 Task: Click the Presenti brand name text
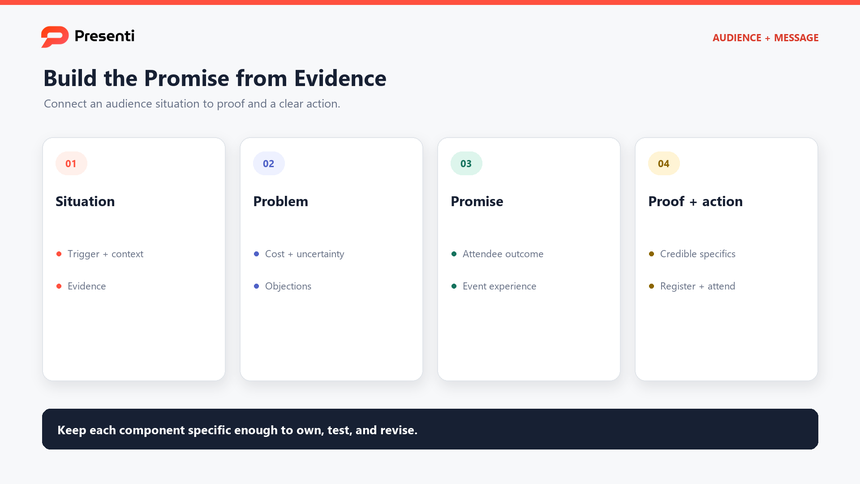tap(104, 36)
